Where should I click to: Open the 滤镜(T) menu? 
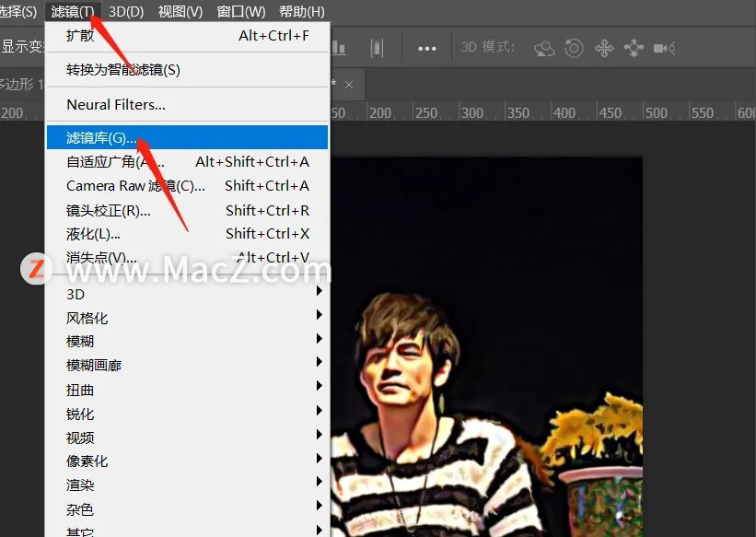pyautogui.click(x=73, y=12)
